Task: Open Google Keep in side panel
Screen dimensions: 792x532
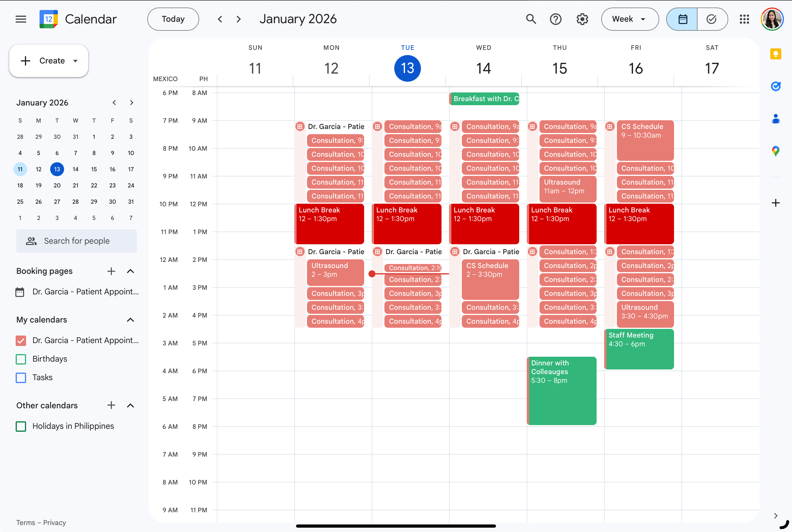Action: [x=775, y=54]
